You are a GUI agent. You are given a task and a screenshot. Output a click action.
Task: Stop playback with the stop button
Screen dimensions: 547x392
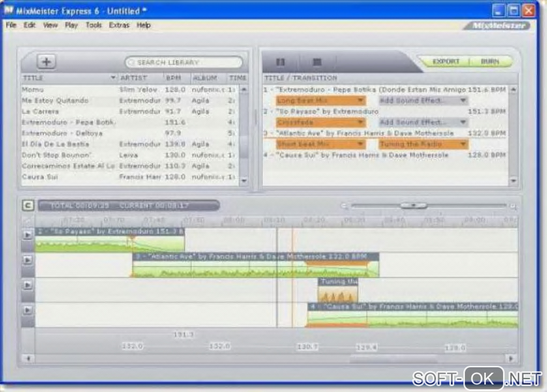317,62
